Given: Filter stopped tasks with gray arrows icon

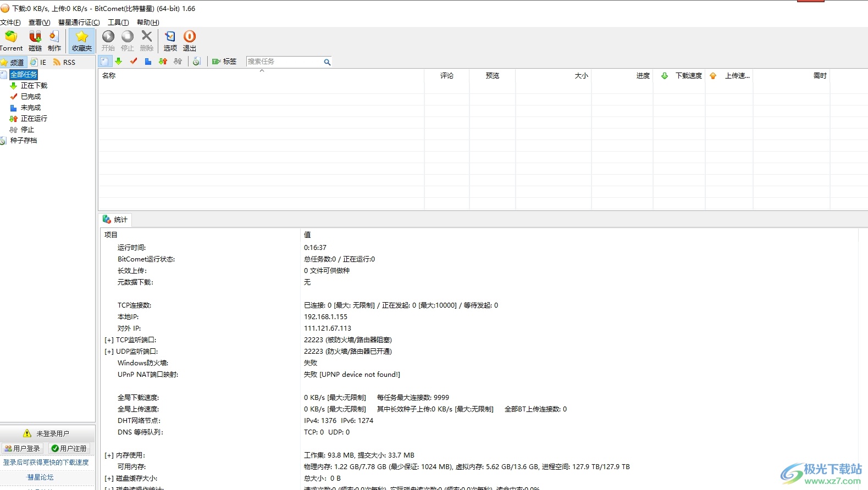Looking at the screenshot, I should click(x=178, y=62).
